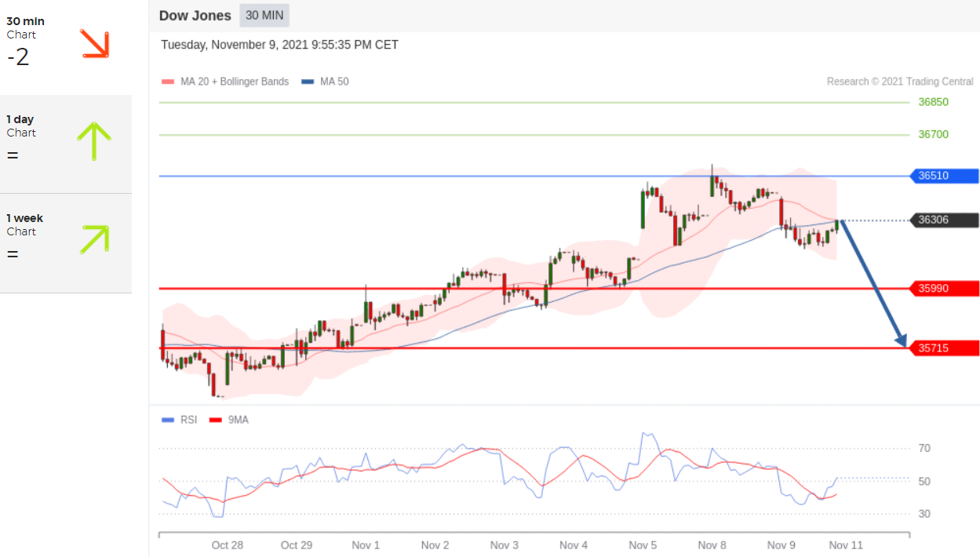
Task: Click the Nov 5 date axis label
Action: (x=643, y=545)
